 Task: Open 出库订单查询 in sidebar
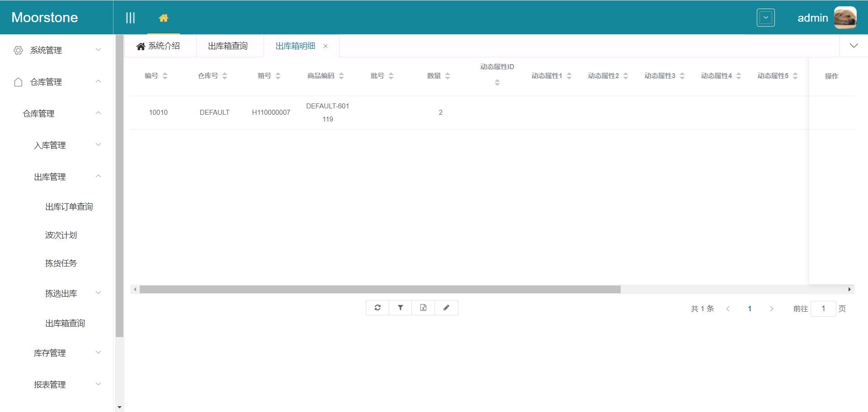(69, 206)
